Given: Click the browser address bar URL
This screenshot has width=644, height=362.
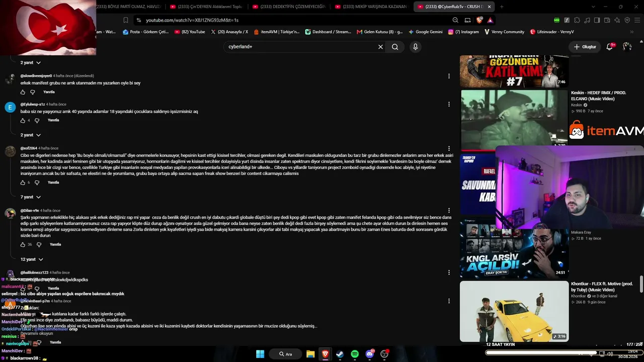Looking at the screenshot, I should [192, 20].
